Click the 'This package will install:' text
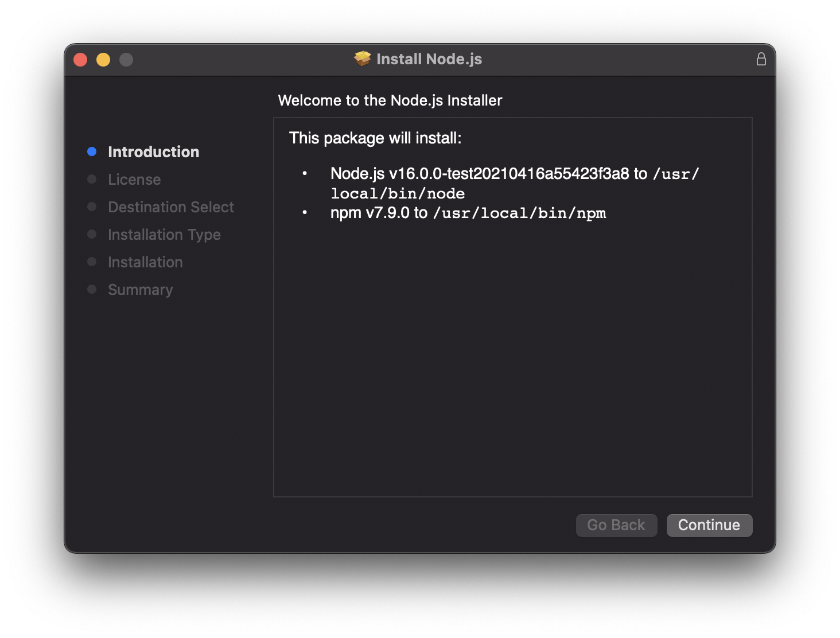This screenshot has width=840, height=638. point(375,138)
